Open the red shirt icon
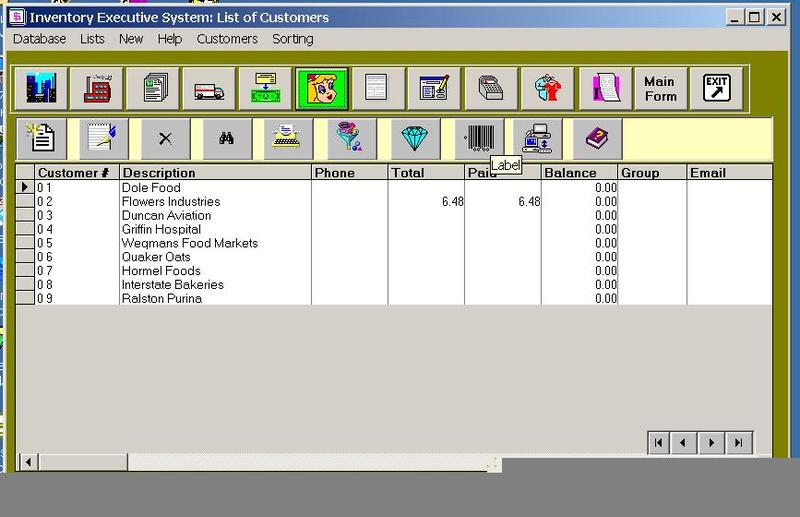This screenshot has height=517, width=800. pos(547,89)
